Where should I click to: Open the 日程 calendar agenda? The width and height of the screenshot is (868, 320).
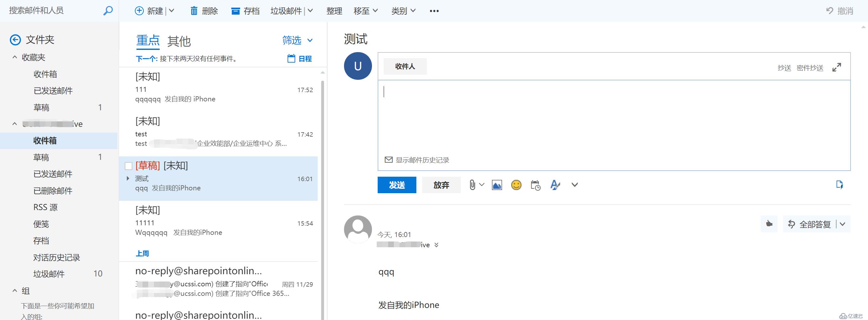299,59
